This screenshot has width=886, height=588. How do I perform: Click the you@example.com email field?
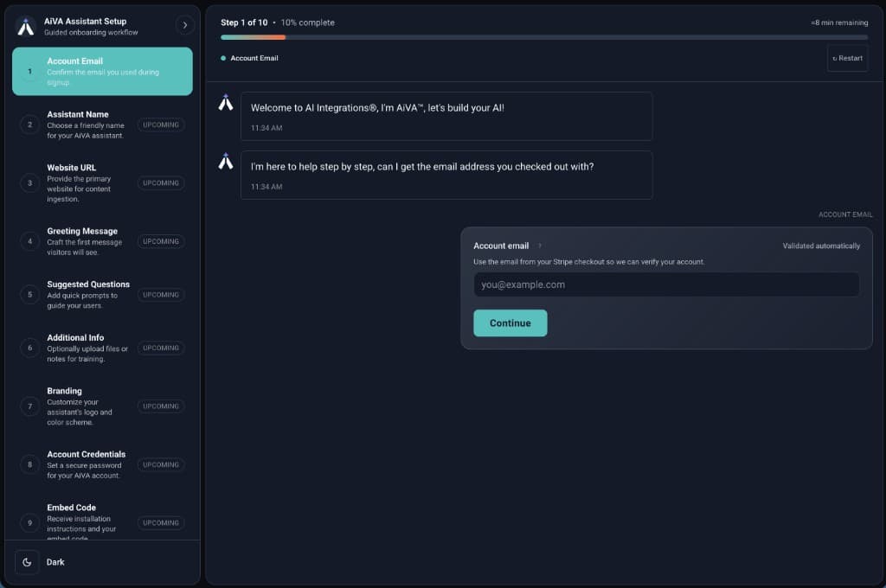668,284
